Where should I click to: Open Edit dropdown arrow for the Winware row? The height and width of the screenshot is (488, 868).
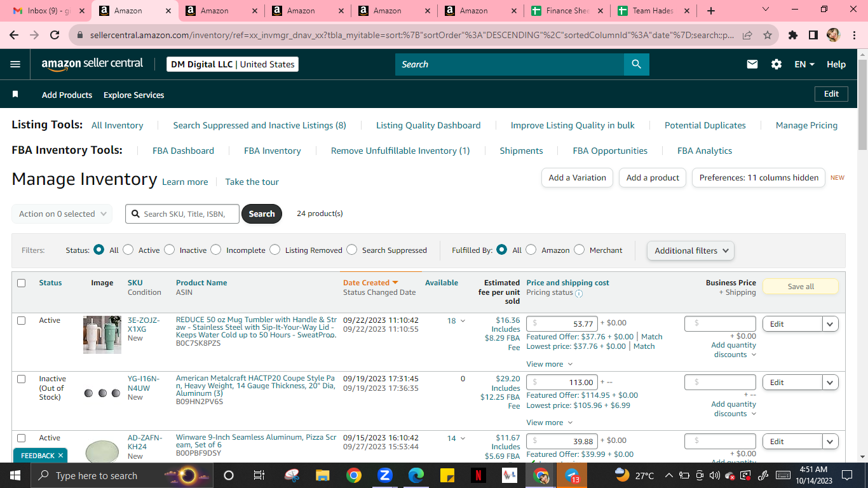coord(831,442)
